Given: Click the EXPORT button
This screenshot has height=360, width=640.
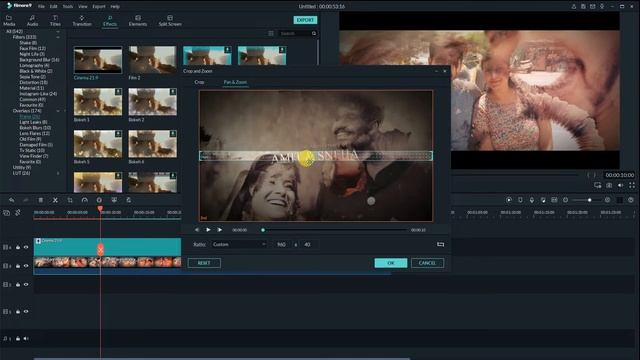Looking at the screenshot, I should pos(305,20).
